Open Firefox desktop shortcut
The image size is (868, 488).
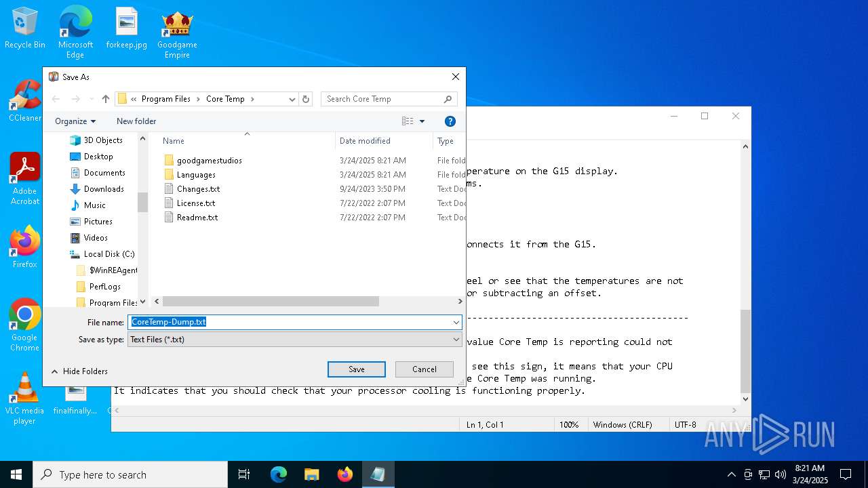[x=25, y=247]
